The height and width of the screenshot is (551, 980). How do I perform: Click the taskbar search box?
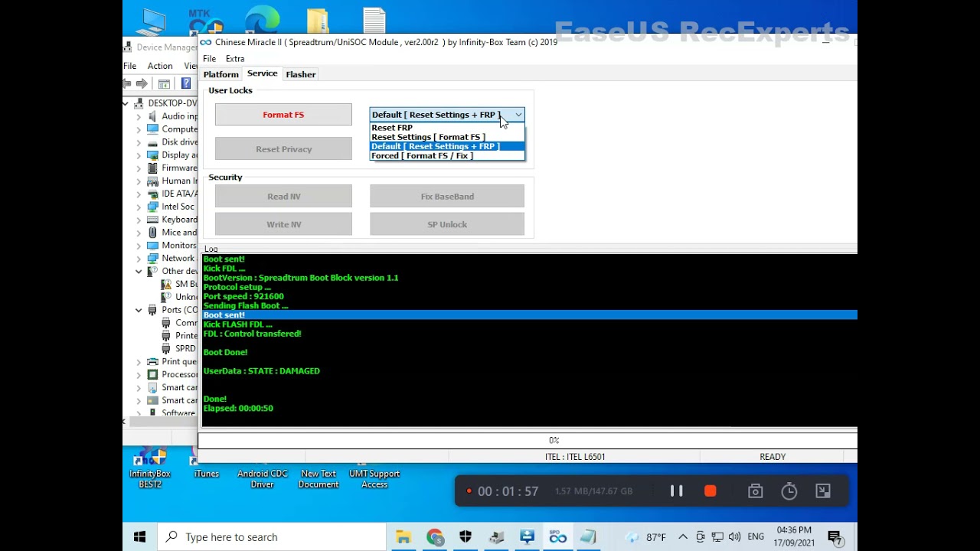pos(273,537)
